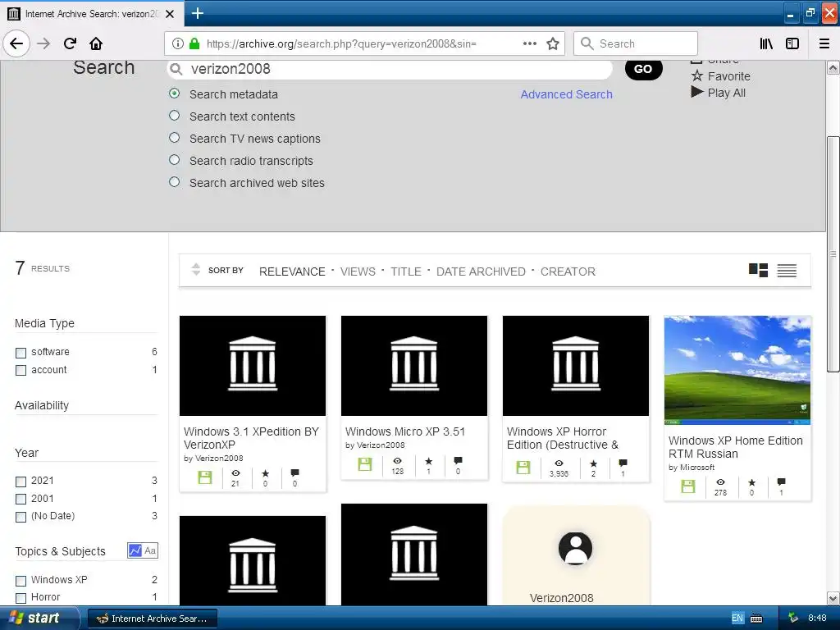Switch results to list view
The height and width of the screenshot is (630, 840).
point(787,271)
